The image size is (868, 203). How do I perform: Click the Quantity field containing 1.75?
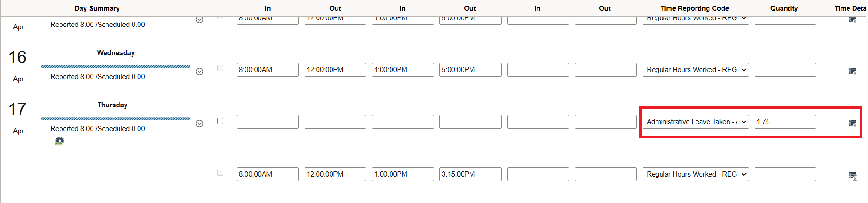coord(785,122)
